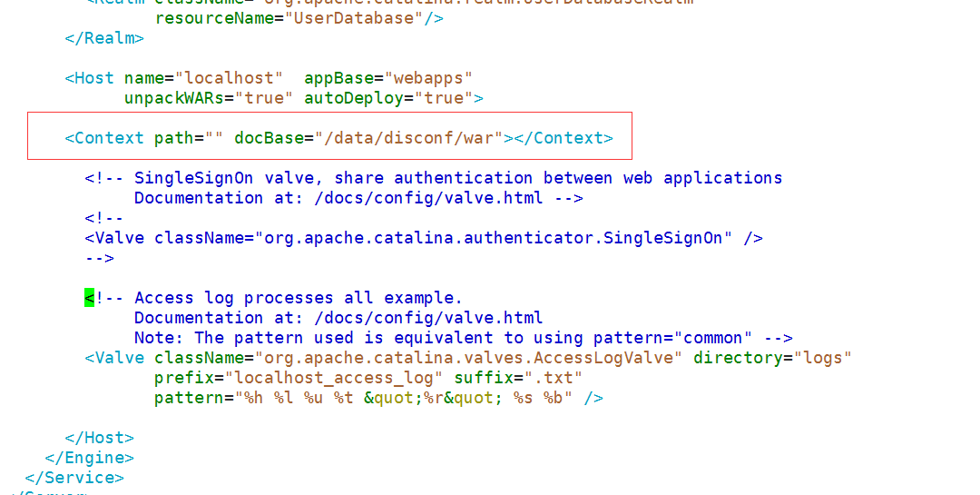Click the AccessLogValve className string
The height and width of the screenshot is (495, 980).
(x=469, y=358)
